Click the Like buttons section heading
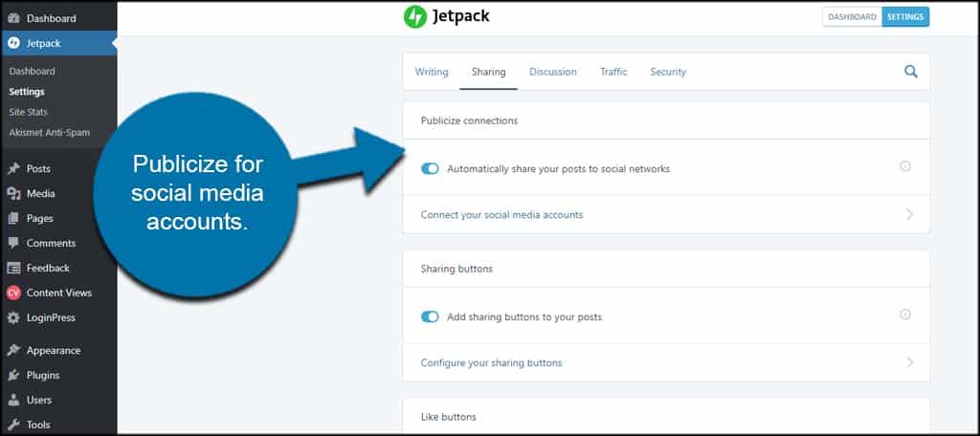980x436 pixels. (448, 417)
